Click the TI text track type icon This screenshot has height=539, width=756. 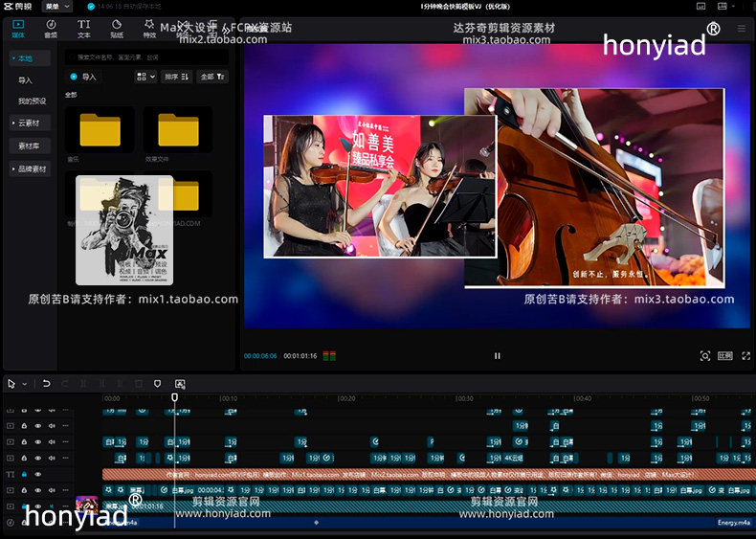(x=11, y=474)
